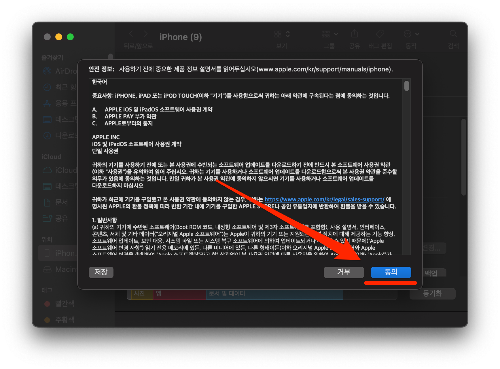Click the blue 동의 agree button
Viewport: 500px width, 369px height.
391,272
